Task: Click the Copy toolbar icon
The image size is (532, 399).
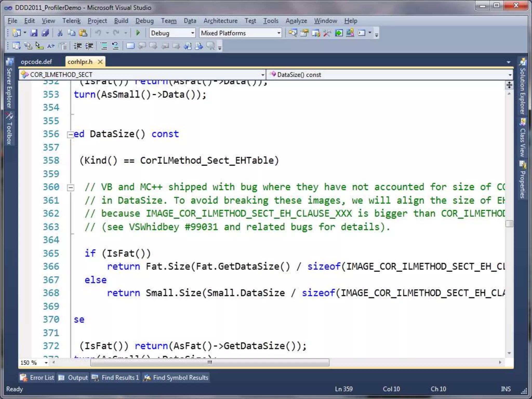Action: [71, 33]
